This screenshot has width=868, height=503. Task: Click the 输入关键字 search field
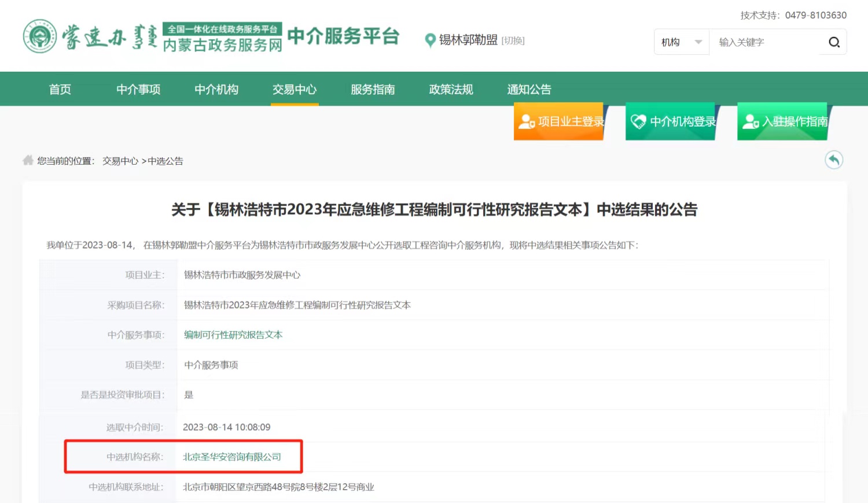(x=764, y=42)
